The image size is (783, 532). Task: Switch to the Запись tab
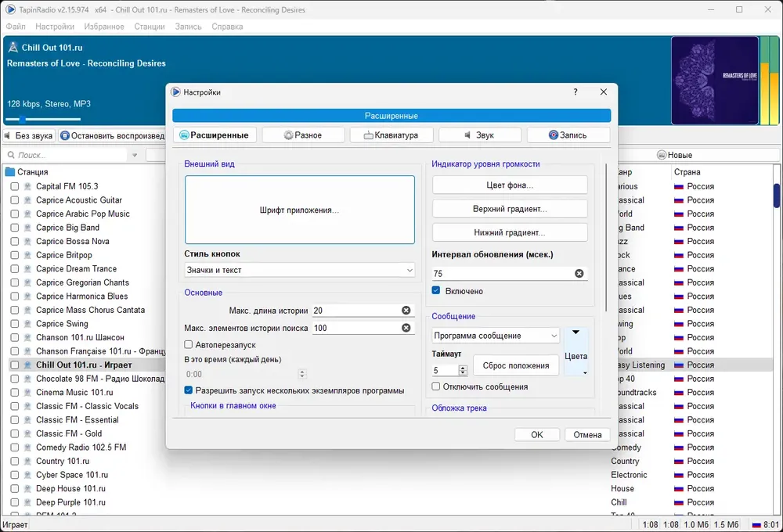(568, 135)
